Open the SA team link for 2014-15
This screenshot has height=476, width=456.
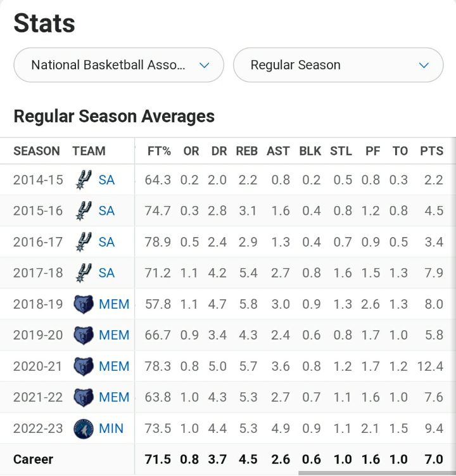coord(106,180)
